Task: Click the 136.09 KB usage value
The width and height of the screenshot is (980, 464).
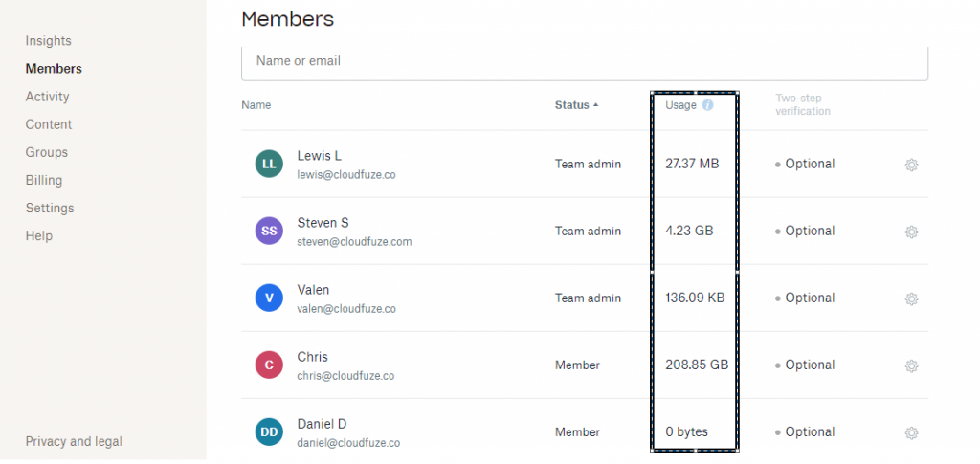Action: pyautogui.click(x=695, y=298)
